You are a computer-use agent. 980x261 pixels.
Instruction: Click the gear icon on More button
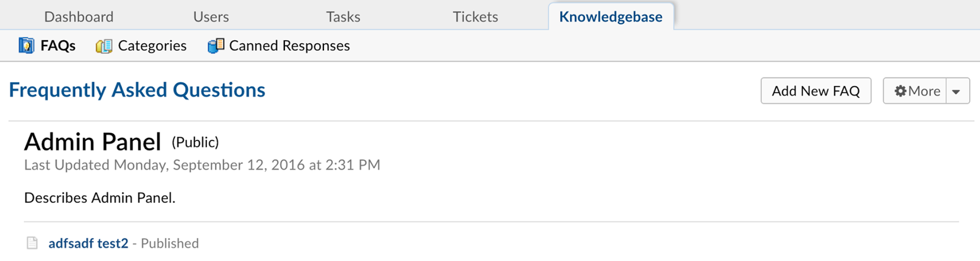pyautogui.click(x=900, y=91)
